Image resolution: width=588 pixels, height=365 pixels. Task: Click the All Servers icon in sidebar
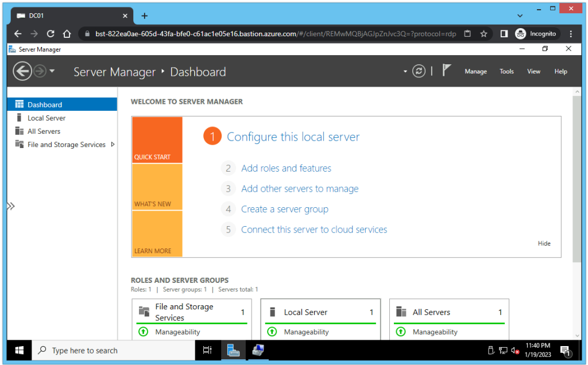coord(19,131)
